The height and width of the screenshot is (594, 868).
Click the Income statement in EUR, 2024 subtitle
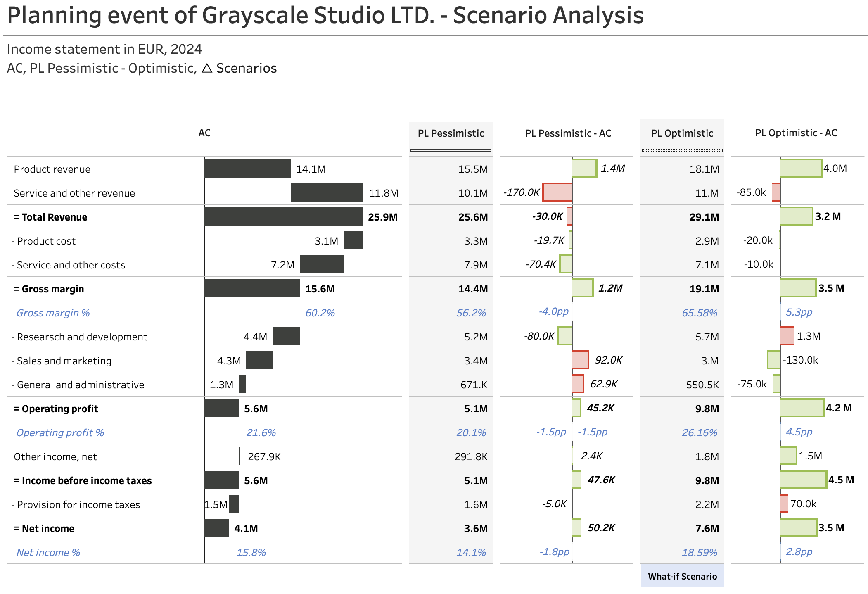pyautogui.click(x=104, y=49)
